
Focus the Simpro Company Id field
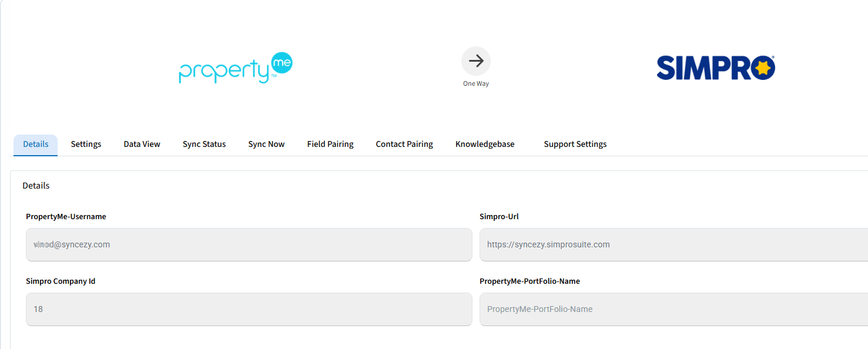(x=249, y=309)
